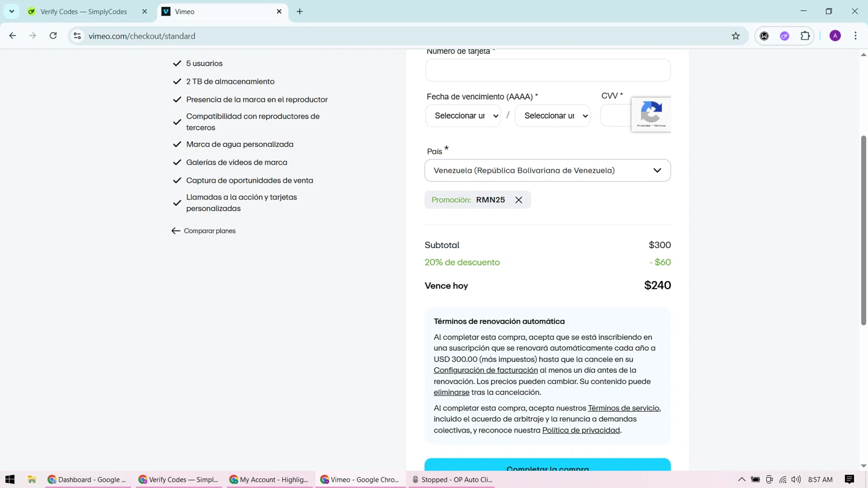Screen dimensions: 868x488
Task: Open the Configuración de facturación link
Action: tap(486, 370)
